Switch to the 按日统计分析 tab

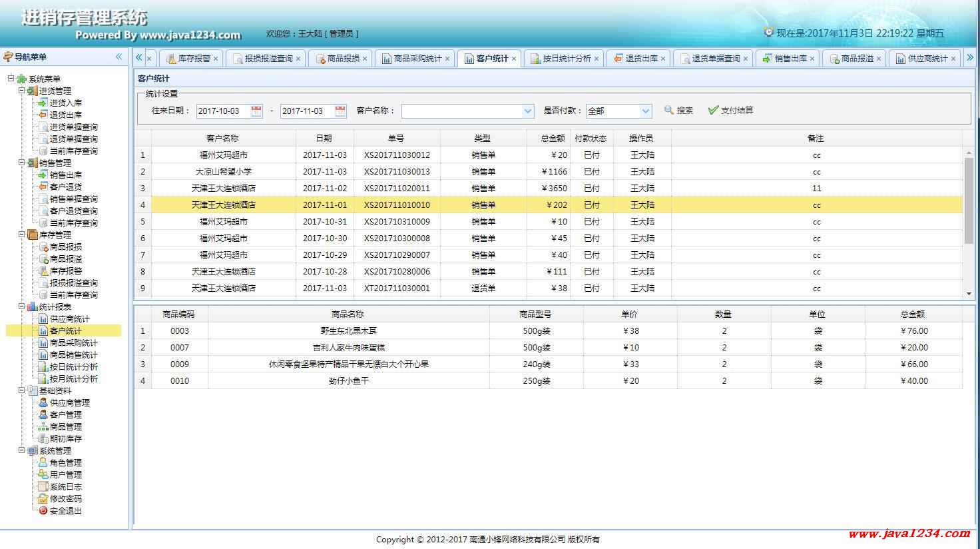click(x=566, y=59)
